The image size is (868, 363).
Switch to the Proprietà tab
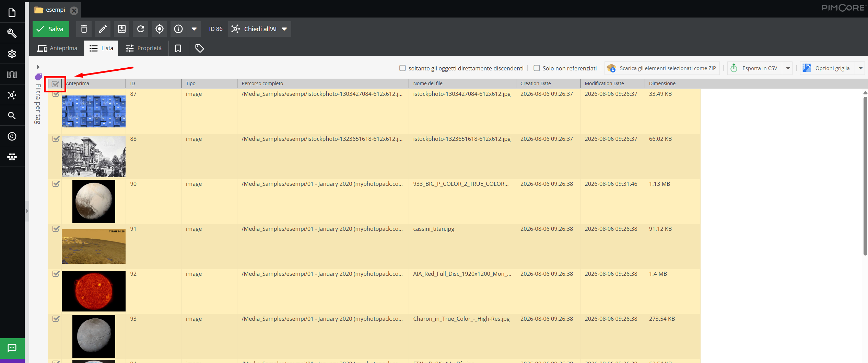[x=143, y=48]
